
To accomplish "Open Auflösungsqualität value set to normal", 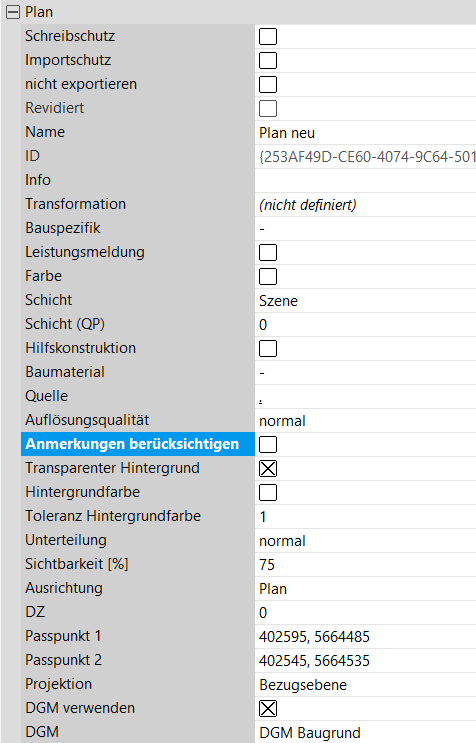I will [365, 420].
